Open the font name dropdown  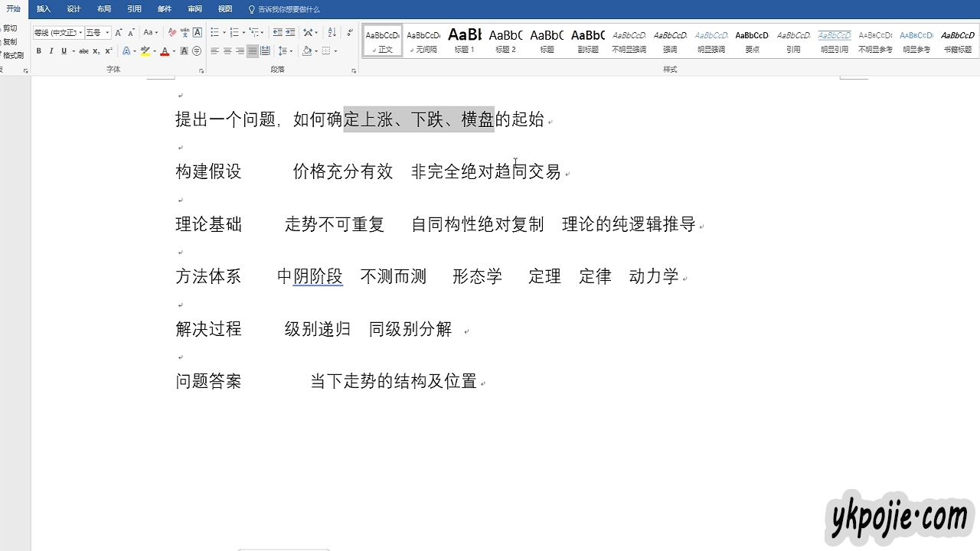click(57, 33)
